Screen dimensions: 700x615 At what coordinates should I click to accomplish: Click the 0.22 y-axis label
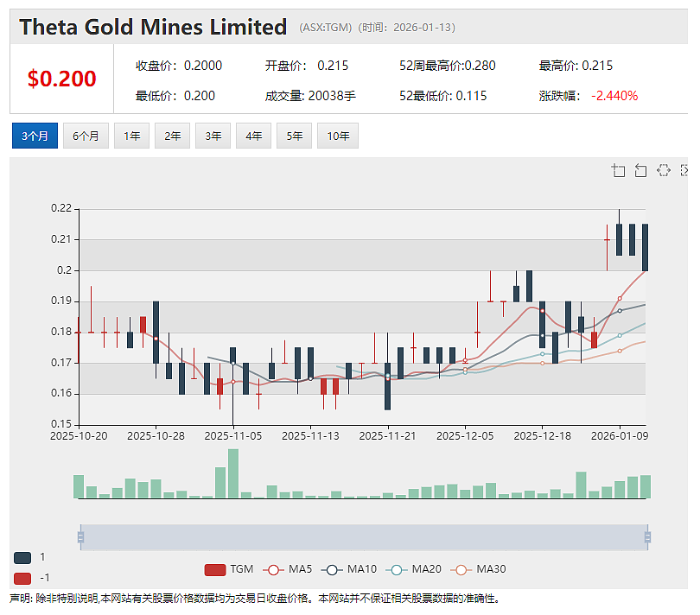61,208
